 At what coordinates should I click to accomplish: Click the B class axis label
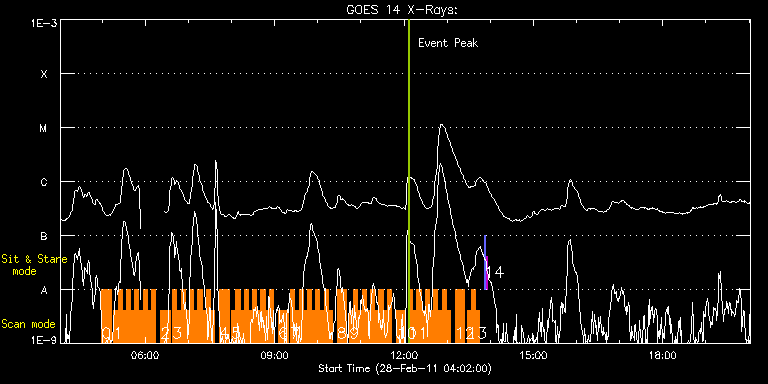(44, 236)
